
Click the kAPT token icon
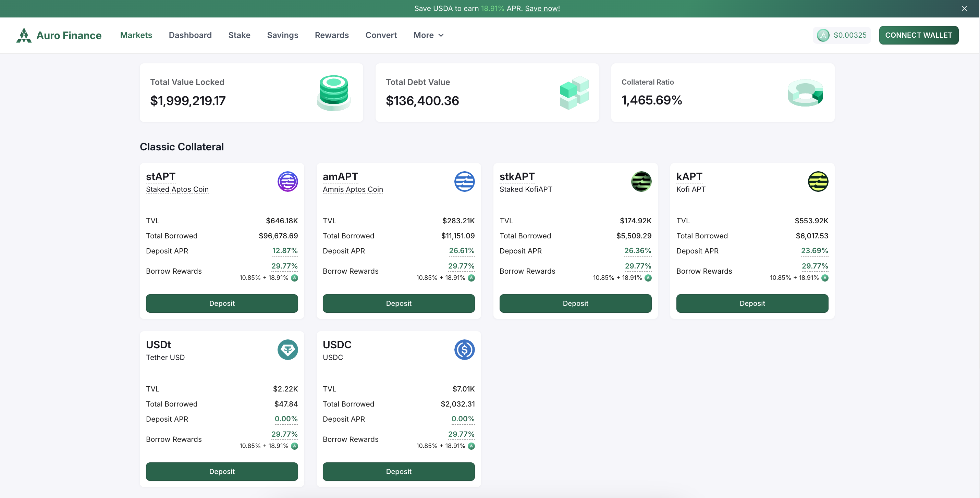tap(818, 181)
